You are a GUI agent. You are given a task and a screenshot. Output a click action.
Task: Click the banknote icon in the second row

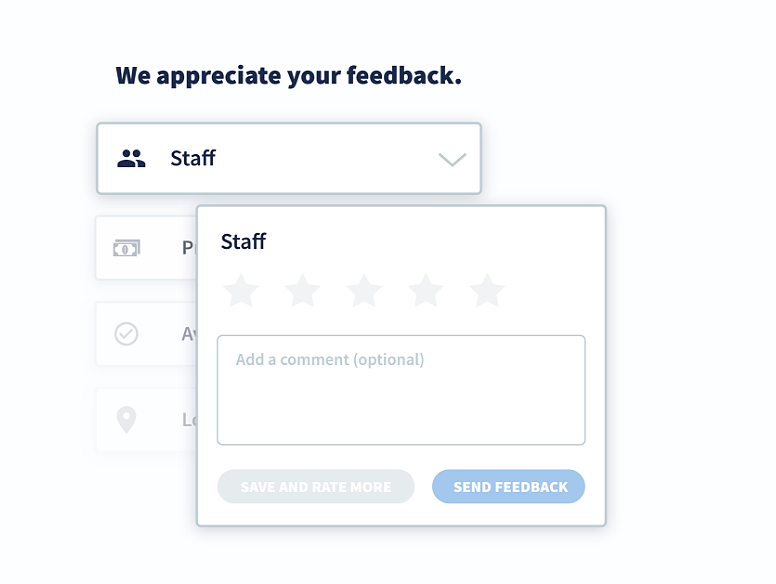pyautogui.click(x=126, y=248)
